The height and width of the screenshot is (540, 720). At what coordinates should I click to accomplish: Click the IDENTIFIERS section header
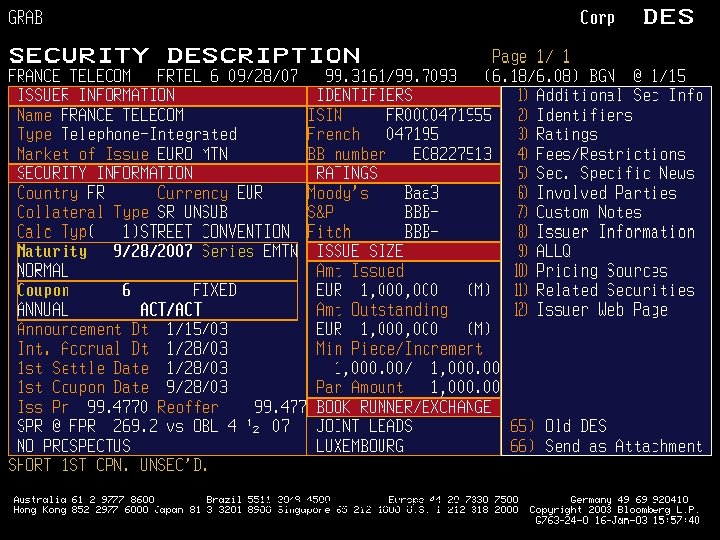click(x=365, y=95)
